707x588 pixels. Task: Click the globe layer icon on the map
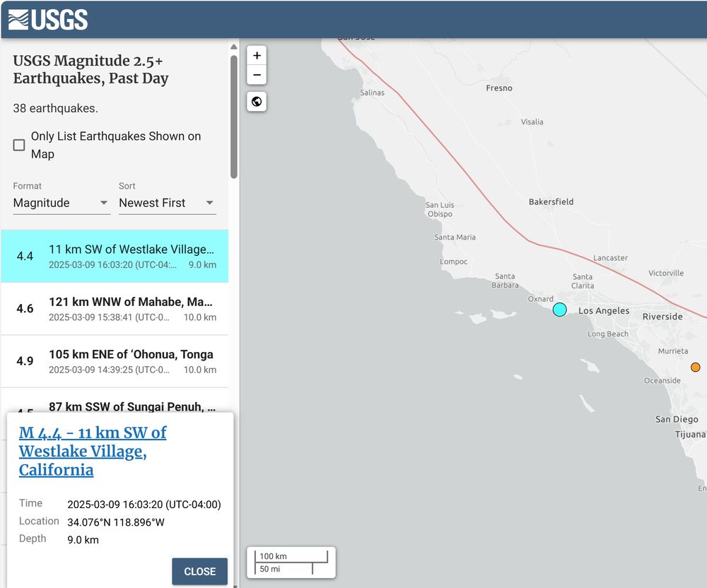point(257,102)
